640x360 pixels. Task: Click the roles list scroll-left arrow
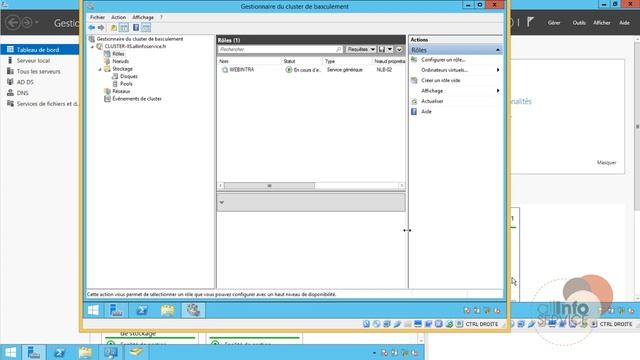tap(221, 186)
